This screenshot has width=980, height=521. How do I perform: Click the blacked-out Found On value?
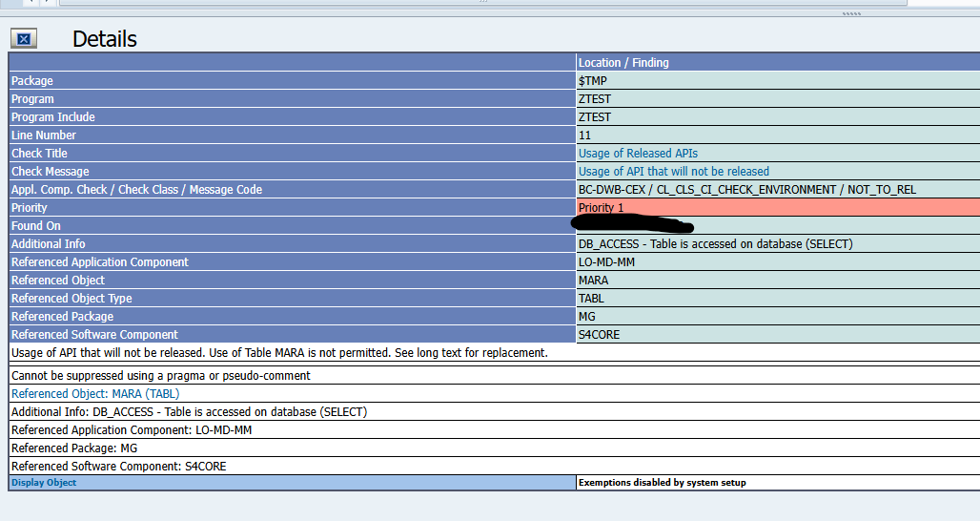[x=631, y=225]
